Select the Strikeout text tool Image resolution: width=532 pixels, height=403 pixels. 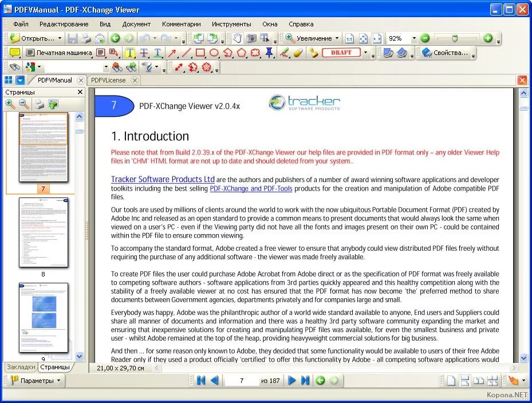click(144, 53)
